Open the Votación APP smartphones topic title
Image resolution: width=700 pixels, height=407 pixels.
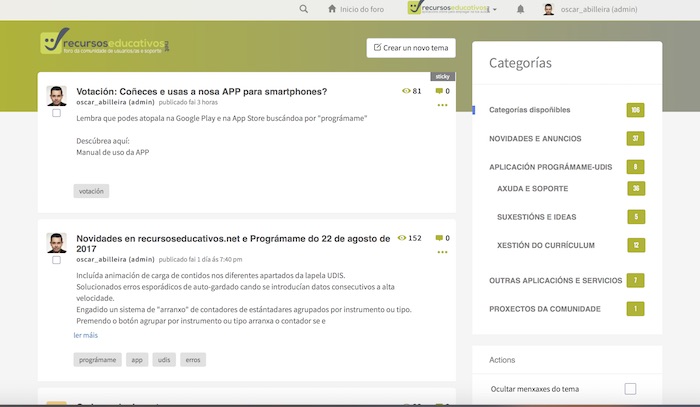pyautogui.click(x=201, y=92)
